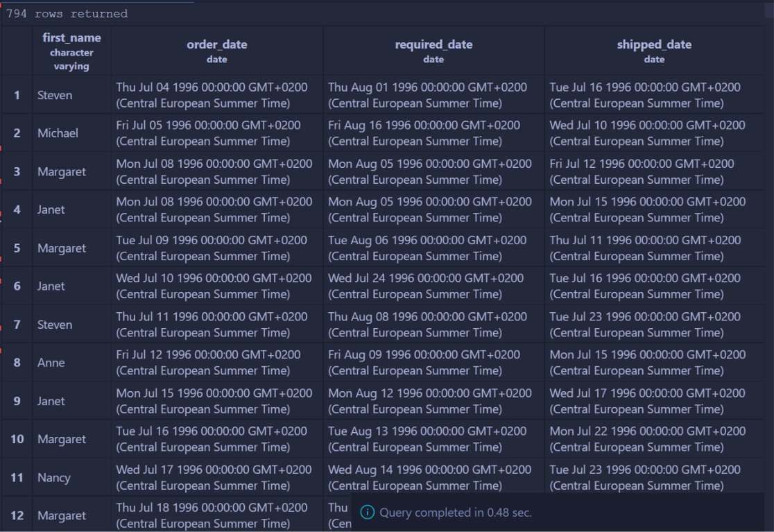Image resolution: width=774 pixels, height=532 pixels.
Task: Click order_date 'Thu Jul 04 1996' cell
Action: pyautogui.click(x=216, y=95)
